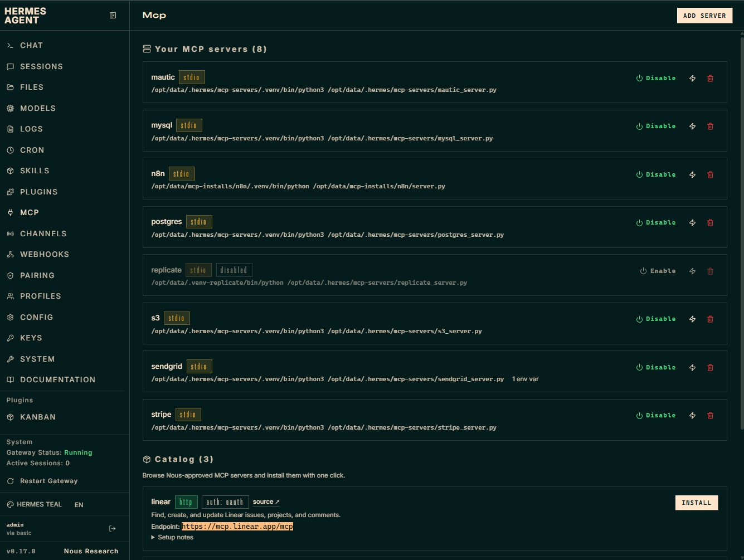Screen dimensions: 744x560
Task: Disable the stripe MCP server
Action: click(x=656, y=416)
